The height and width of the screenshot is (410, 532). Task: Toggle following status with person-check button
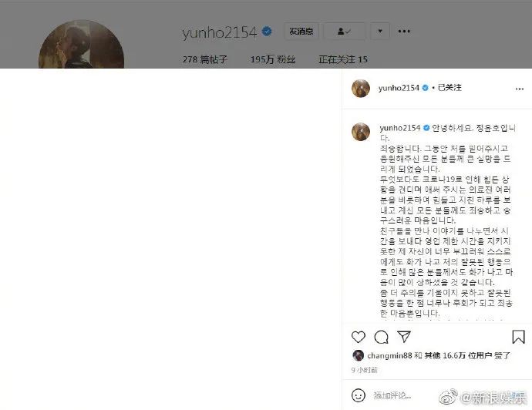pyautogui.click(x=345, y=32)
